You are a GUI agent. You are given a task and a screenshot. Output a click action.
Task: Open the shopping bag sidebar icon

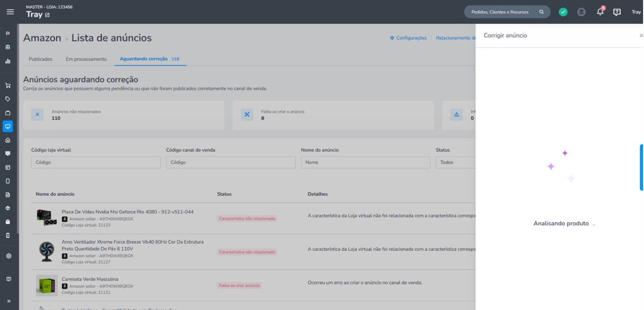pos(8,222)
